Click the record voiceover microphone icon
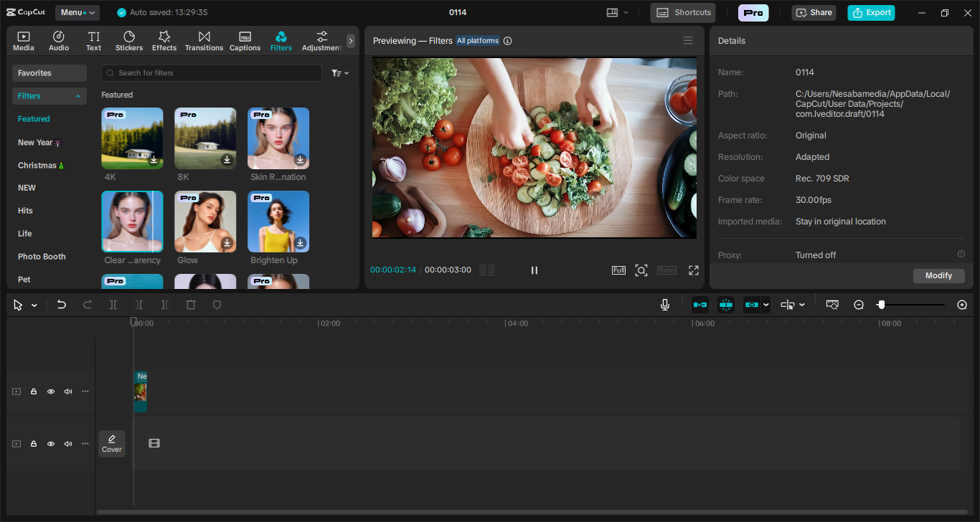Image resolution: width=980 pixels, height=522 pixels. tap(665, 305)
